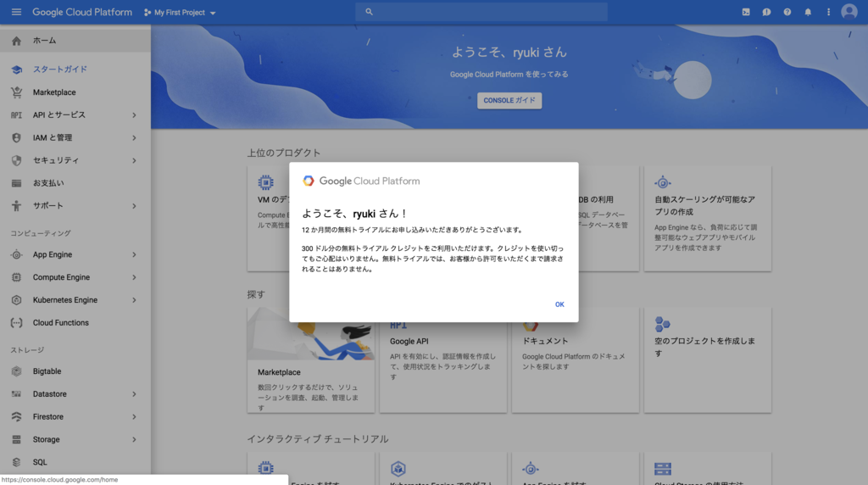Select Cloud Functions in the sidebar
Screen dimensions: 868x485
tap(75, 323)
